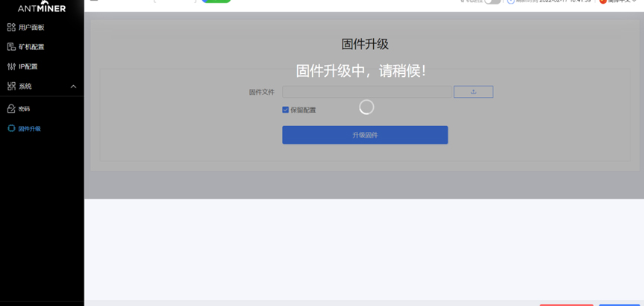Image resolution: width=644 pixels, height=306 pixels.
Task: Click the Antminer logo
Action: [x=42, y=7]
